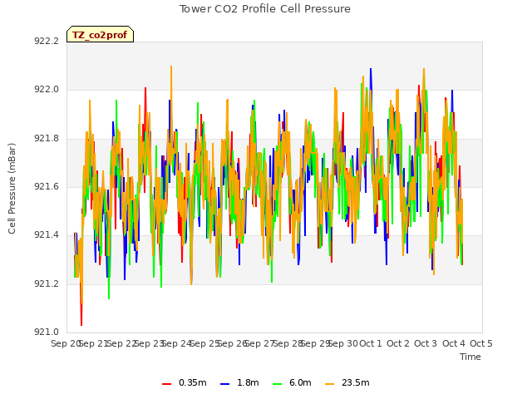This screenshot has width=532, height=399.
Task: Click the blue 1.8m legend swatch
Action: pyautogui.click(x=224, y=384)
